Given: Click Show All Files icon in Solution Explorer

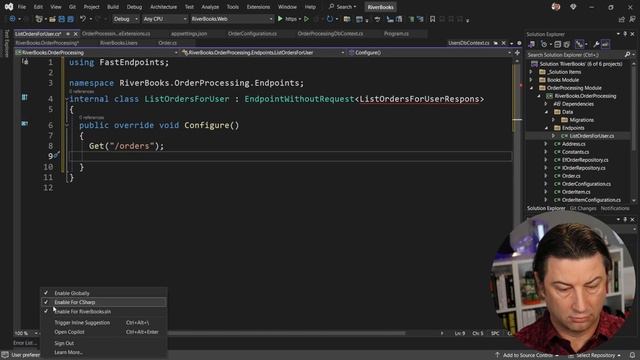Looking at the screenshot, I should [567, 44].
